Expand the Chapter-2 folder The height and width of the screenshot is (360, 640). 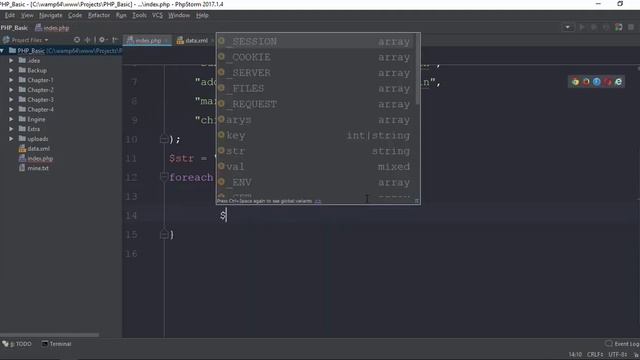coord(11,90)
